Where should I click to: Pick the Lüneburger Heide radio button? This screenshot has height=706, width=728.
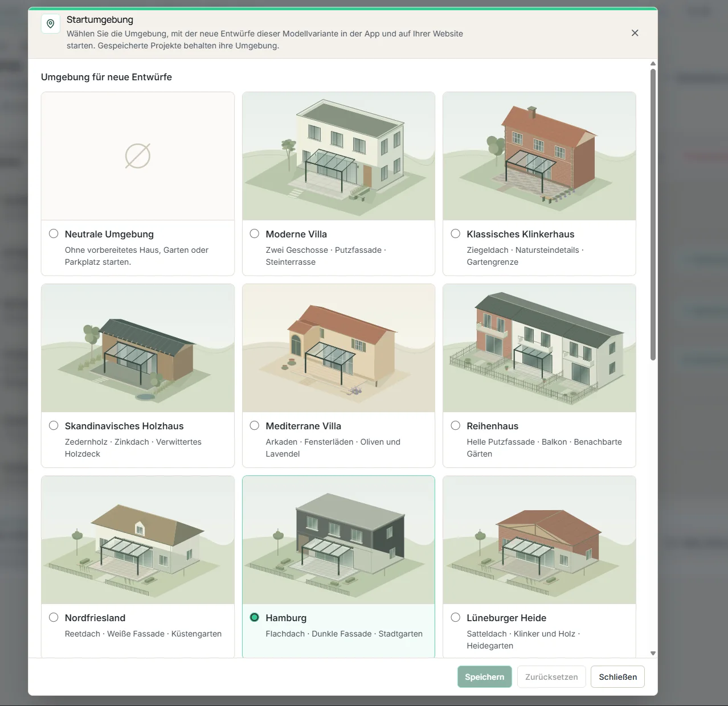click(x=456, y=617)
